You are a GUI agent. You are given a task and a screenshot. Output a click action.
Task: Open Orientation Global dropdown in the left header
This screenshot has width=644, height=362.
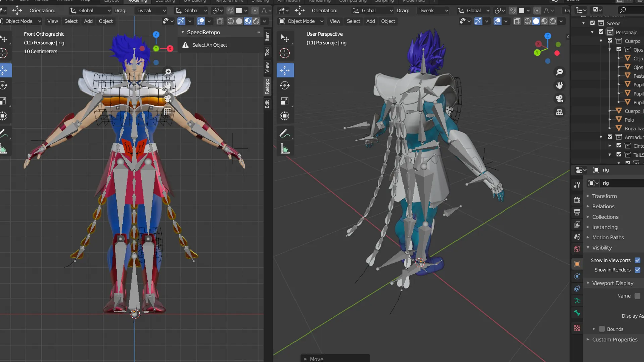point(90,10)
